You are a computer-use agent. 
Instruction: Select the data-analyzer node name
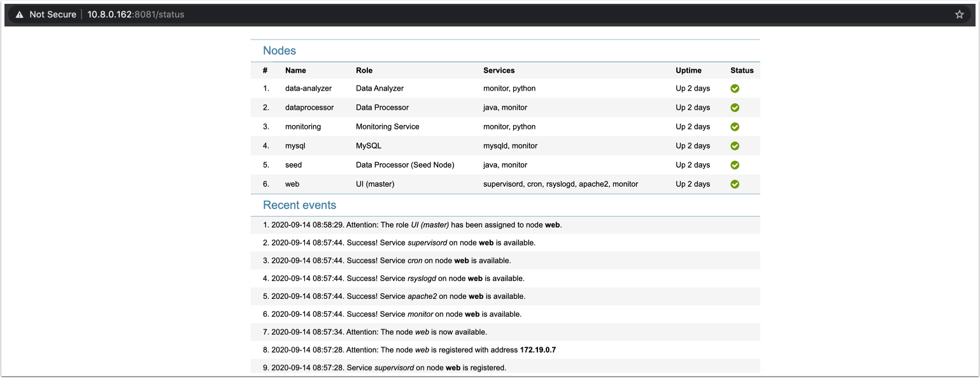click(308, 89)
